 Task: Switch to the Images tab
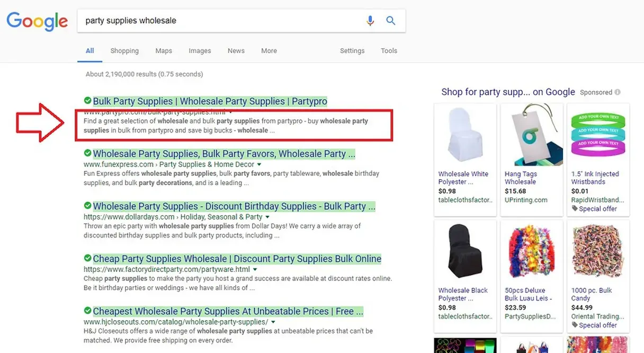[x=200, y=50]
